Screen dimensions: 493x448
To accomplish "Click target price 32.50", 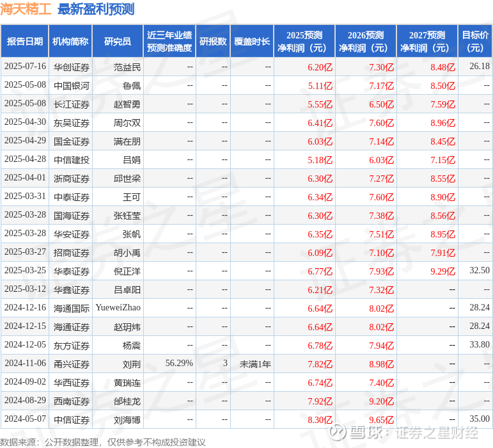I will (480, 271).
